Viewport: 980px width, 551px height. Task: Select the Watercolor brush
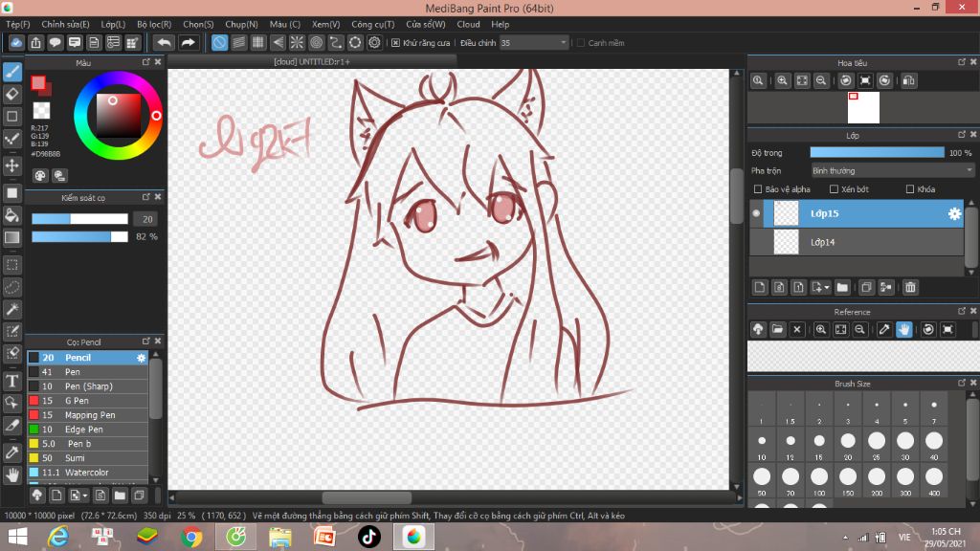coord(87,473)
